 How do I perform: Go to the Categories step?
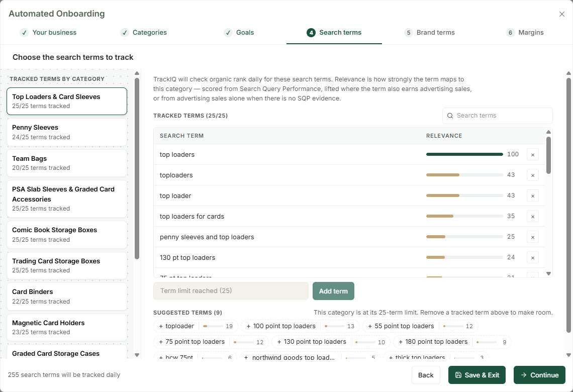pos(143,33)
